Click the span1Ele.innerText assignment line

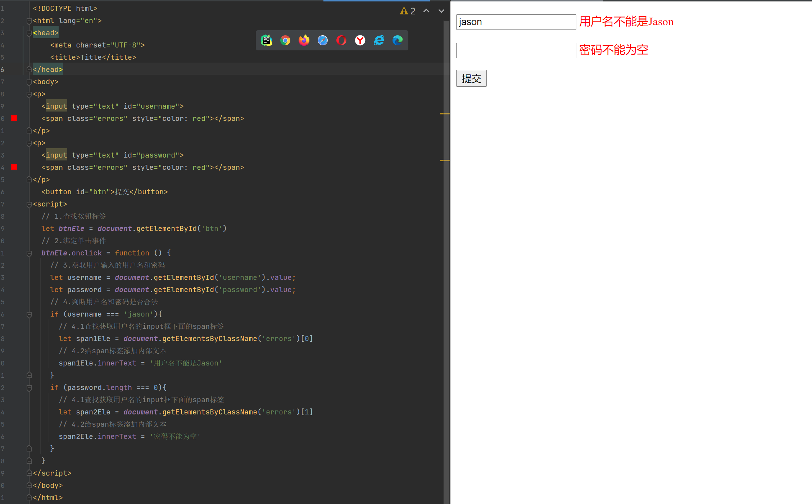140,363
